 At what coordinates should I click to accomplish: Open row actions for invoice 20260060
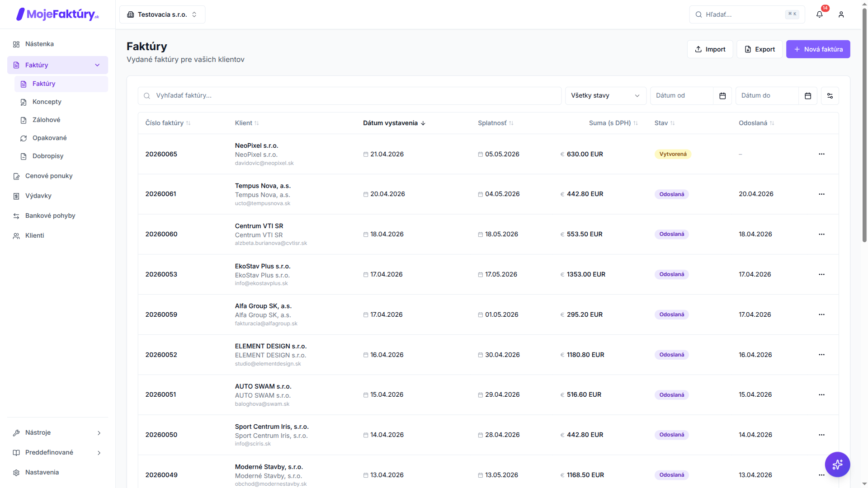coord(821,234)
